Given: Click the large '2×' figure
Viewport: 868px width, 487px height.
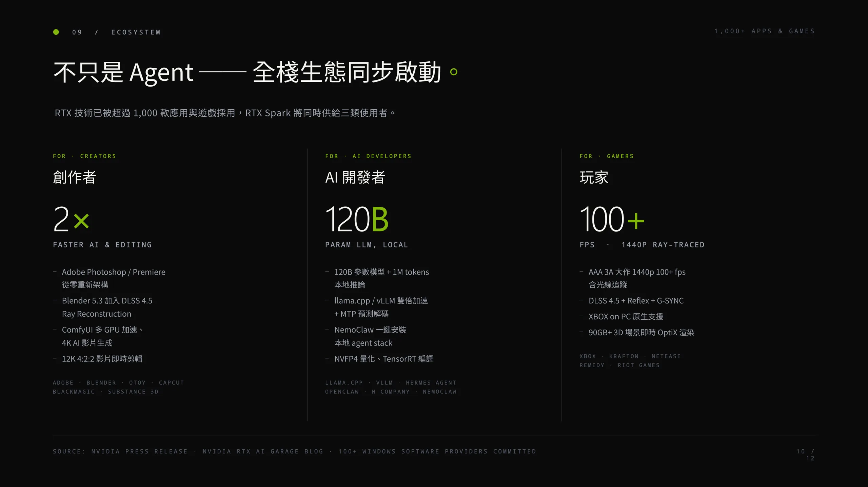Looking at the screenshot, I should pyautogui.click(x=71, y=219).
